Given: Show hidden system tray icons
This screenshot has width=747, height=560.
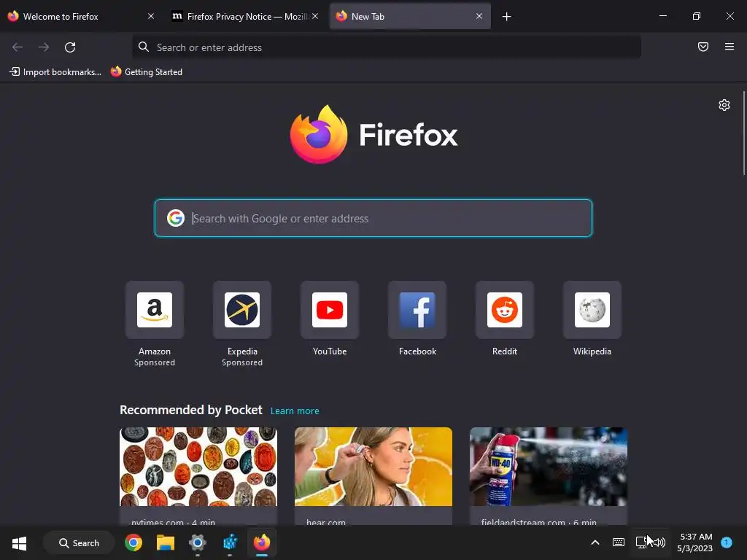Looking at the screenshot, I should tap(595, 542).
